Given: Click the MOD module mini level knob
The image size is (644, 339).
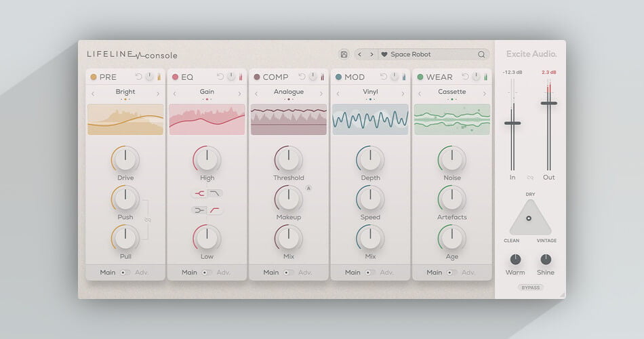Looking at the screenshot, I should (x=395, y=77).
